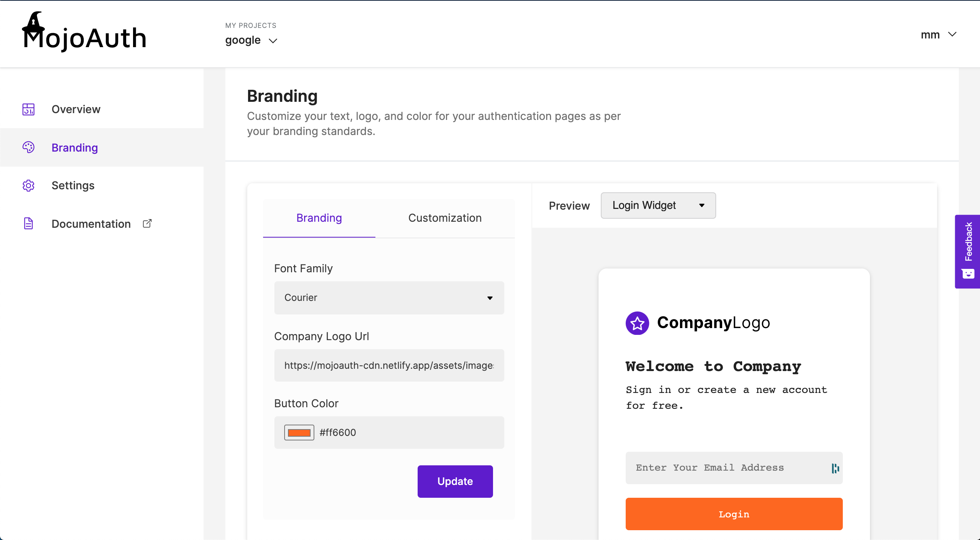980x540 pixels.
Task: Click the smiley chat icon on the Feedback tab
Action: 968,274
